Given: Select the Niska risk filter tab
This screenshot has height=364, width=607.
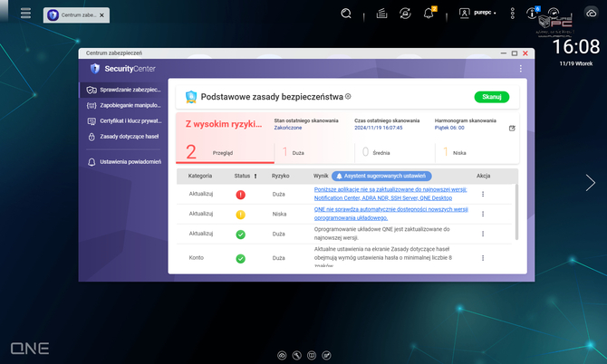Looking at the screenshot, I should click(477, 152).
